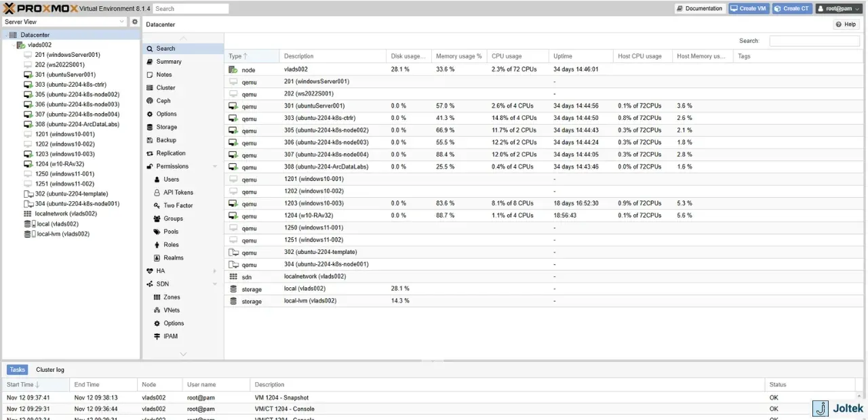Image resolution: width=868 pixels, height=420 pixels.
Task: Collapse the Permissions submenu arrow
Action: click(215, 167)
